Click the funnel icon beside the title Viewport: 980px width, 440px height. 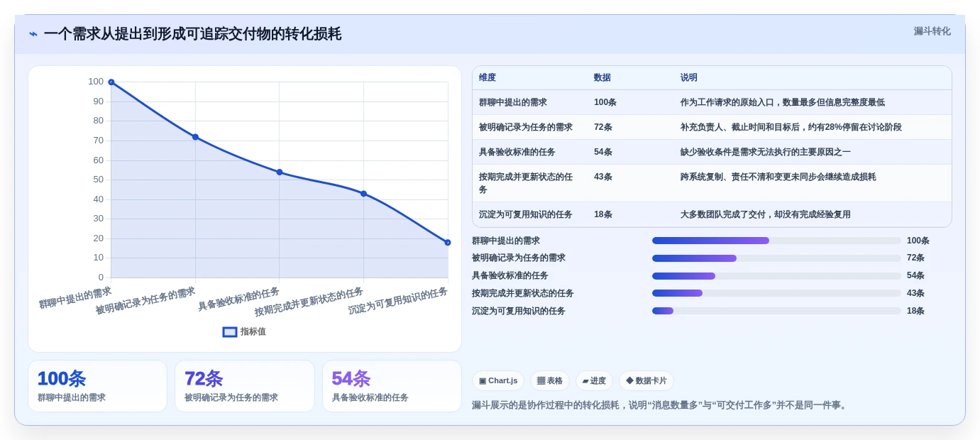click(33, 34)
